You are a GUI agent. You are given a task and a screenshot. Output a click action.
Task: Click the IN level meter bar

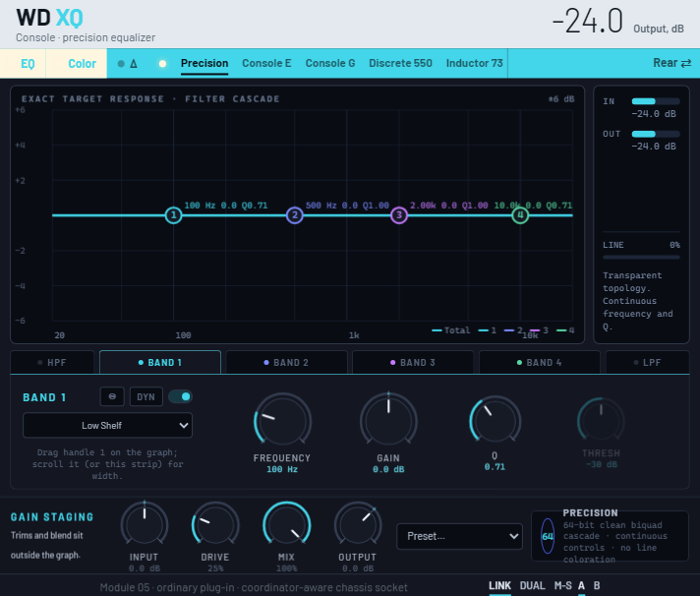pos(656,101)
